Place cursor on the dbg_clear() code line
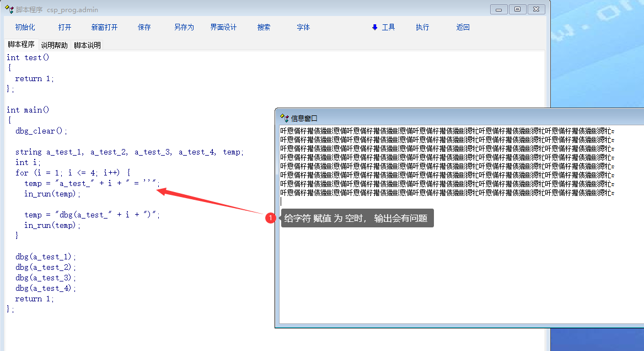The height and width of the screenshot is (351, 644). pos(41,131)
